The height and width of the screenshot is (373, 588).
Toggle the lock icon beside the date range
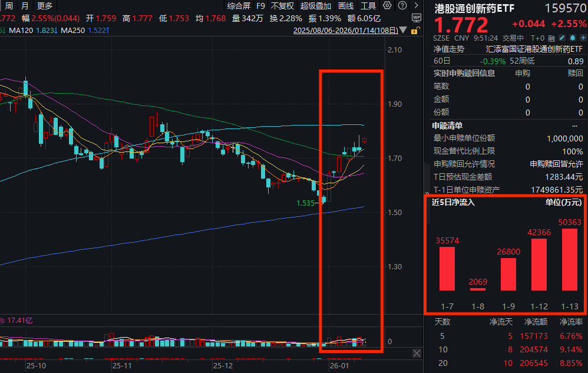(x=414, y=31)
